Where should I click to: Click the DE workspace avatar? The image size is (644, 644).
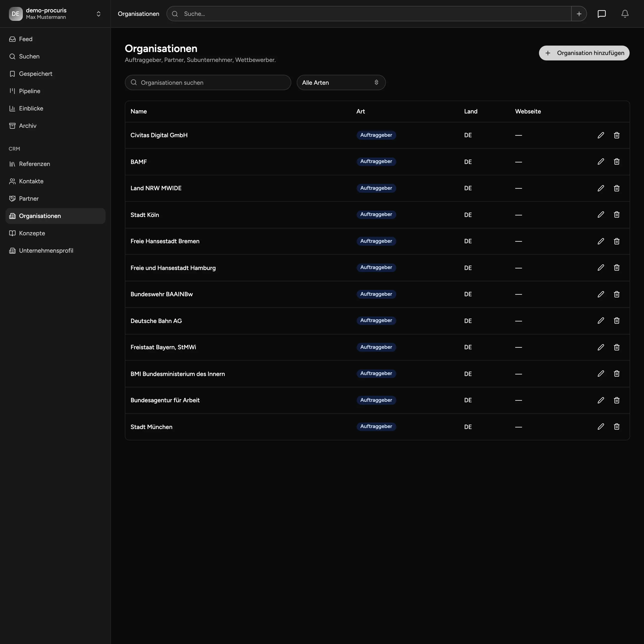[16, 14]
